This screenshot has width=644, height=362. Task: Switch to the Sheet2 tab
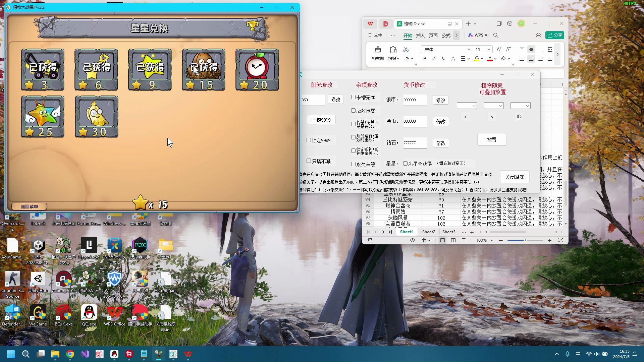428,232
